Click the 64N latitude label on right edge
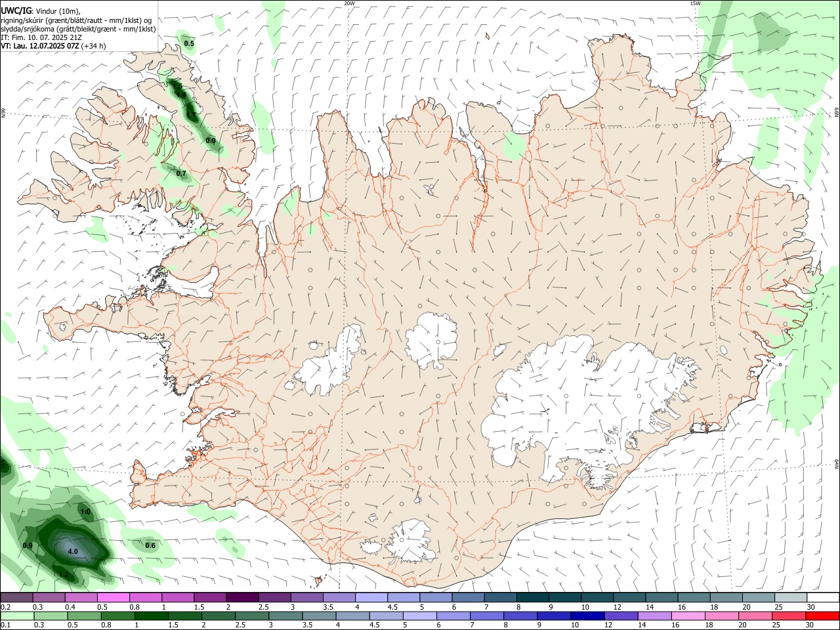The height and width of the screenshot is (630, 840). [837, 463]
